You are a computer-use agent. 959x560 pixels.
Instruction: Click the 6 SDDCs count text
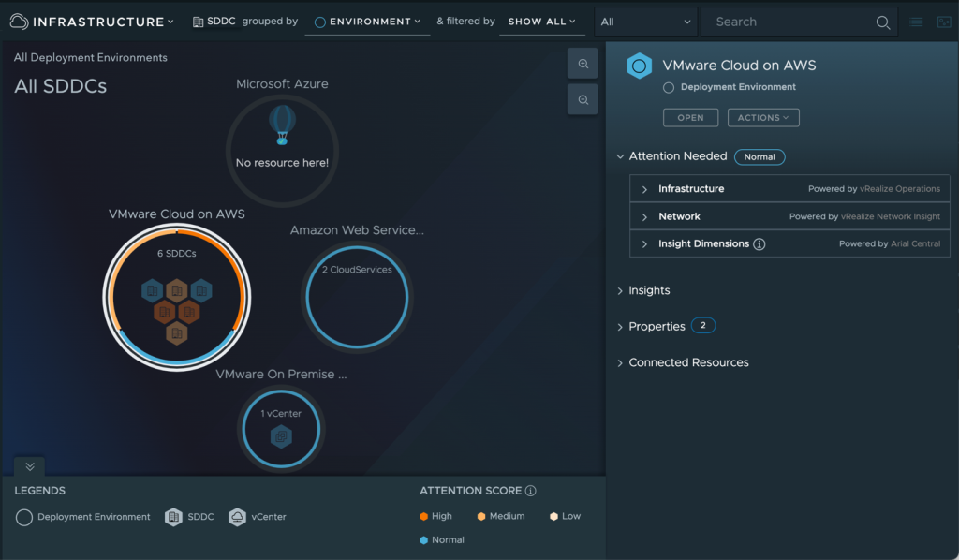177,253
